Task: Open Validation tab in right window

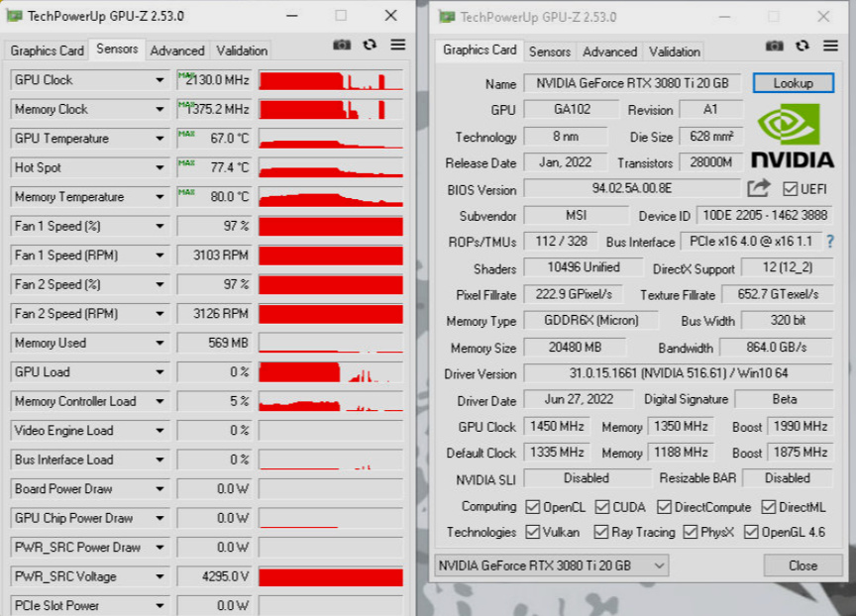Action: 675,51
